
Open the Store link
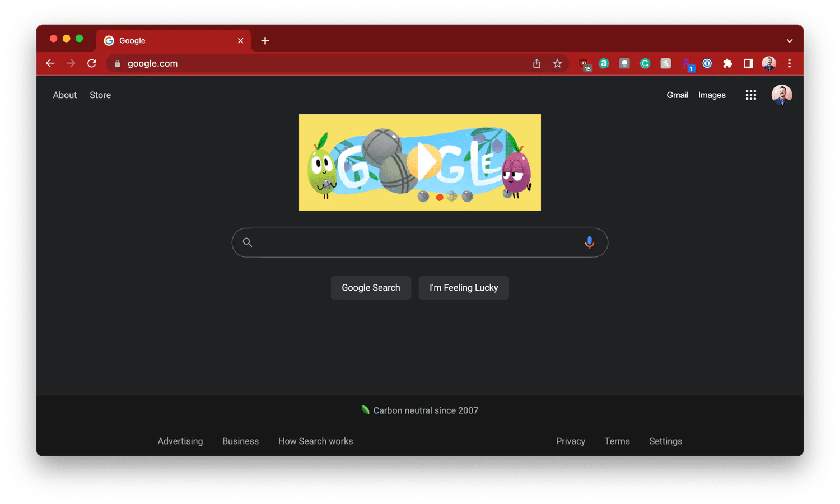100,95
